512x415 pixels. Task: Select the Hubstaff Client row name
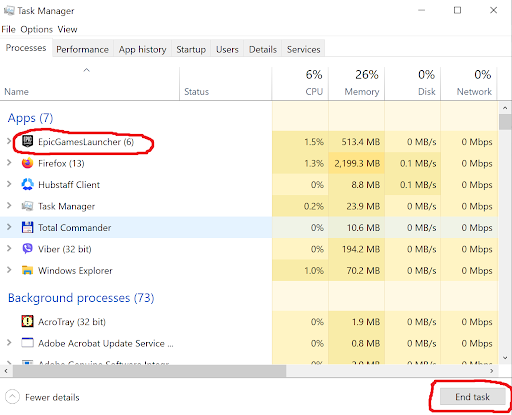[69, 185]
